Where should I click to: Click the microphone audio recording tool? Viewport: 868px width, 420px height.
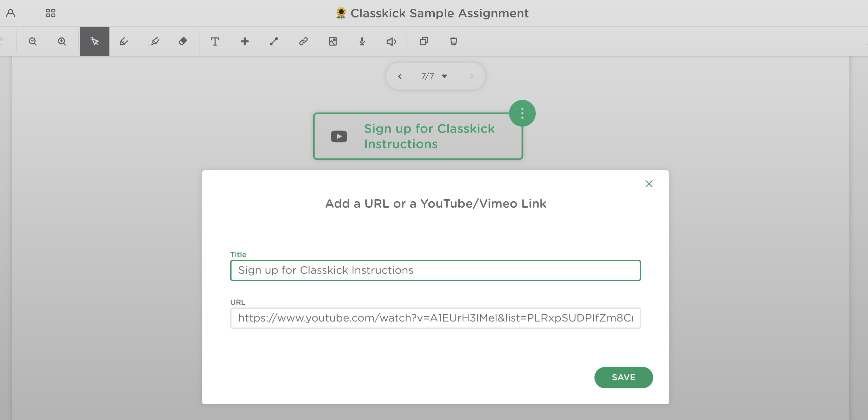click(x=362, y=41)
